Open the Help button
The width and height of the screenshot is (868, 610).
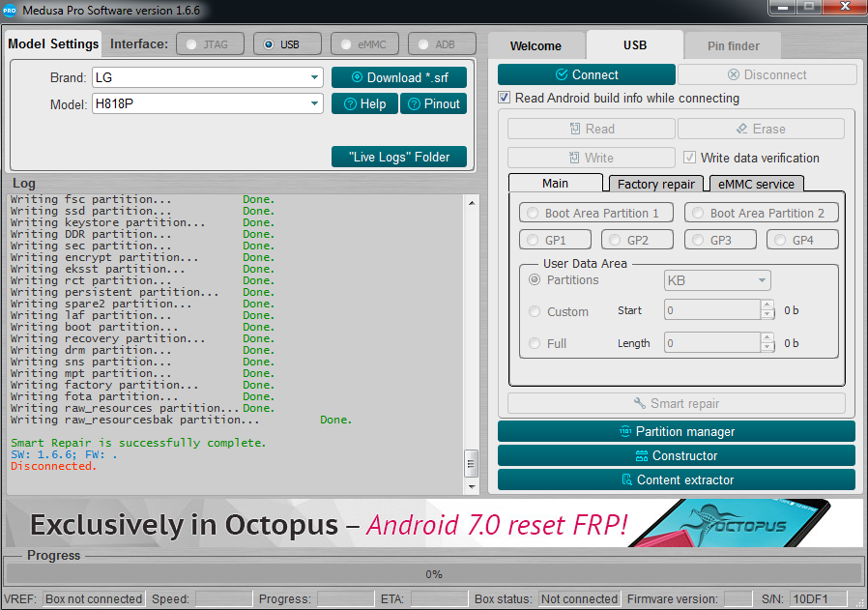(x=364, y=104)
